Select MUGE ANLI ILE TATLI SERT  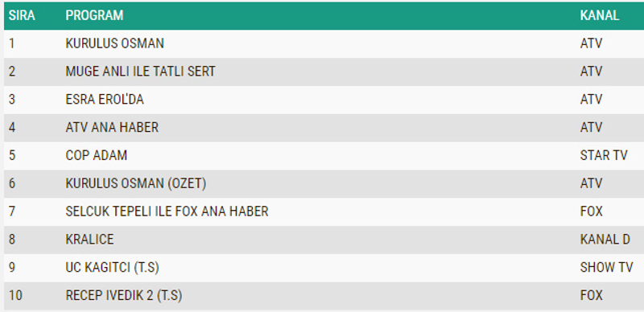(140, 72)
